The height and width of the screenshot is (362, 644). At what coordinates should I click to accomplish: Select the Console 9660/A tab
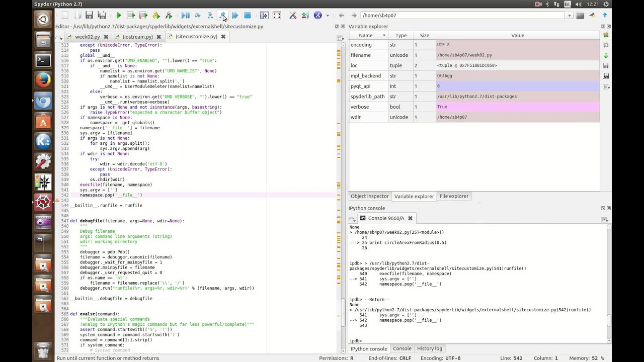pos(386,218)
